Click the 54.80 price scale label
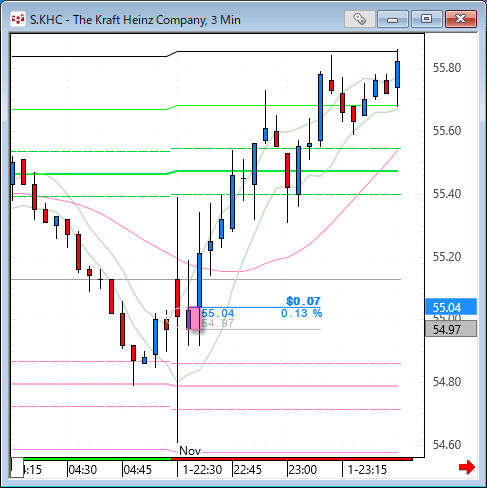Image resolution: width=487 pixels, height=488 pixels. pos(447,382)
